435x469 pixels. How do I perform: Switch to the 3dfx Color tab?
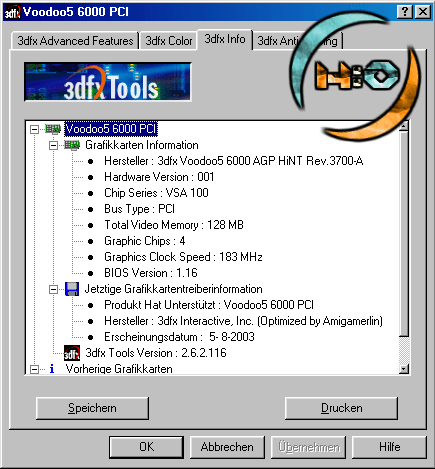pos(169,41)
